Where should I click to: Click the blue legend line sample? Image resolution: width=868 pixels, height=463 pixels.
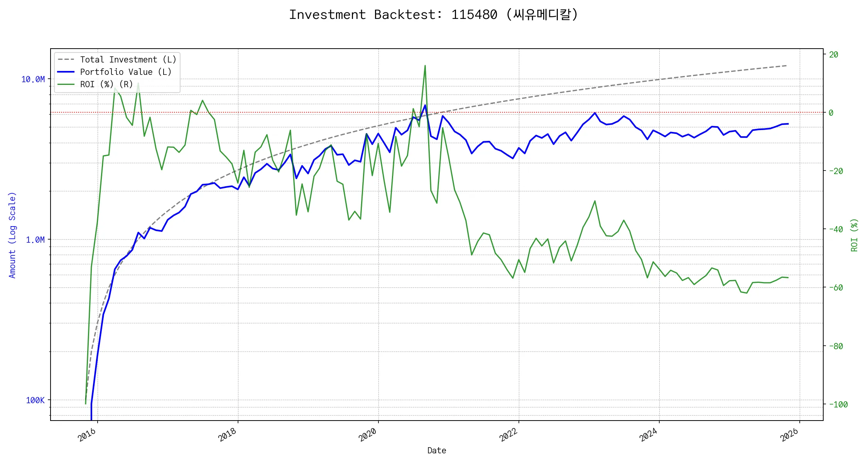click(66, 72)
